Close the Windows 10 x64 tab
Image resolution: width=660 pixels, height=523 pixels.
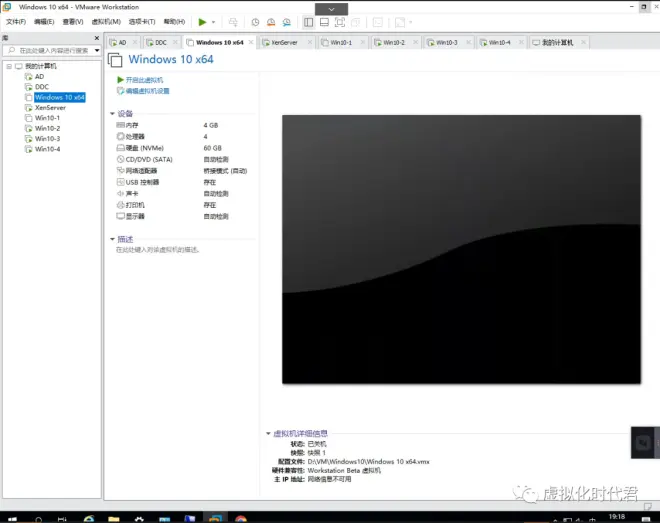[251, 42]
